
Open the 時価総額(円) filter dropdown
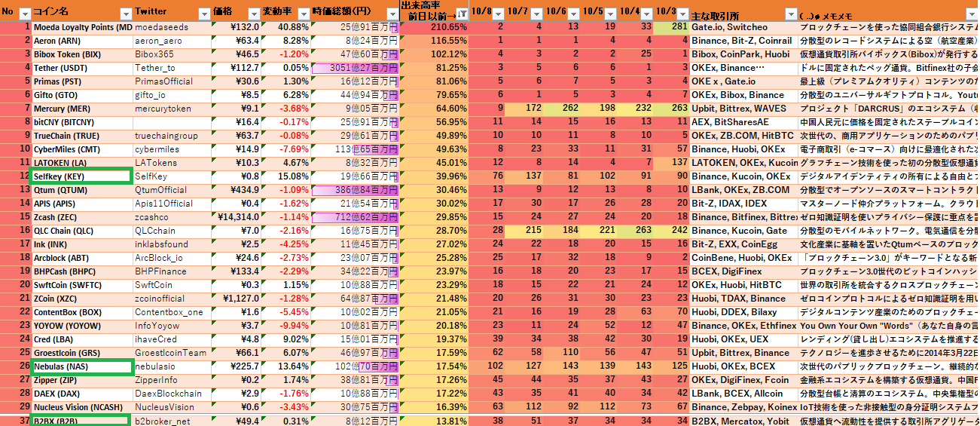coord(390,14)
